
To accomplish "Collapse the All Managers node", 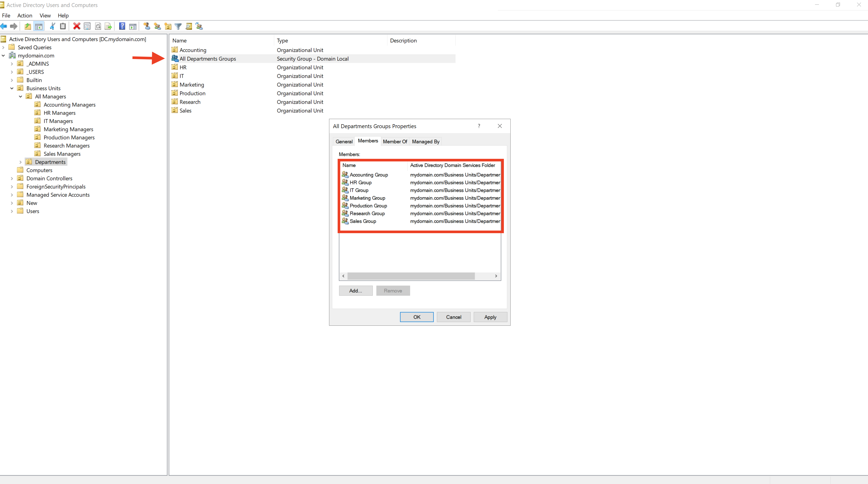I will coord(21,96).
